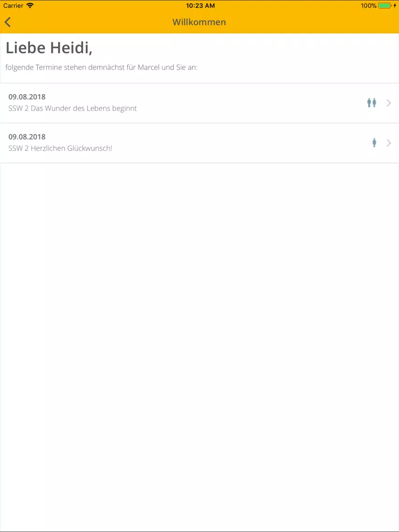Click the empty white area below the appointments list
This screenshot has width=399, height=532.
tap(199, 346)
